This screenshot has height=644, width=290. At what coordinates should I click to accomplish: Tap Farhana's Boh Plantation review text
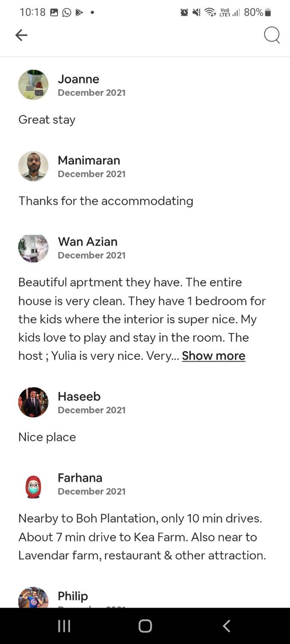pos(142,537)
